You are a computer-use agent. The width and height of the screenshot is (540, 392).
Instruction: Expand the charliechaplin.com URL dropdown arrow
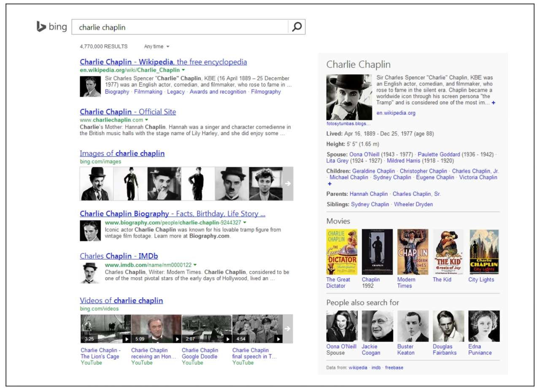(x=147, y=120)
